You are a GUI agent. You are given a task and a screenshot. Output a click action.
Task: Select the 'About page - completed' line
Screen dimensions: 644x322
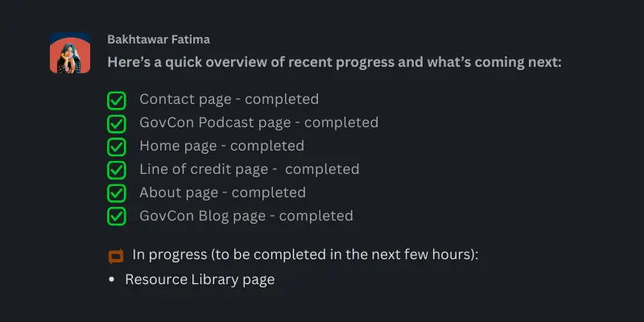(222, 192)
